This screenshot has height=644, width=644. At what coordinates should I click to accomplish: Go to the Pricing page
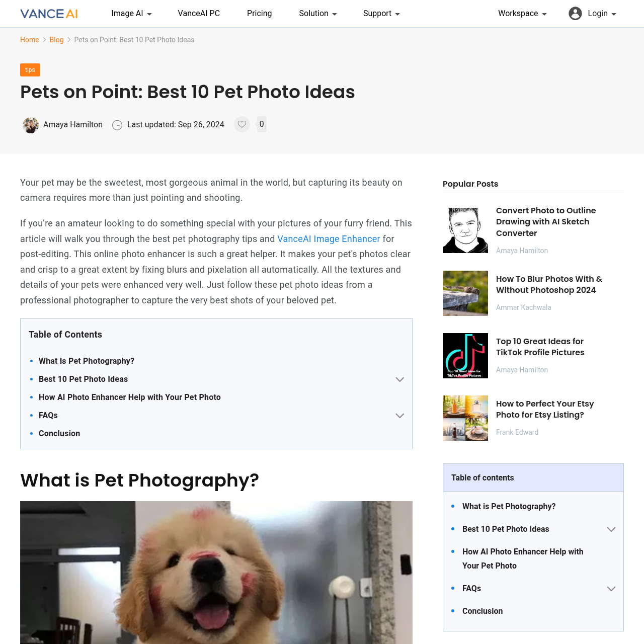coord(260,14)
